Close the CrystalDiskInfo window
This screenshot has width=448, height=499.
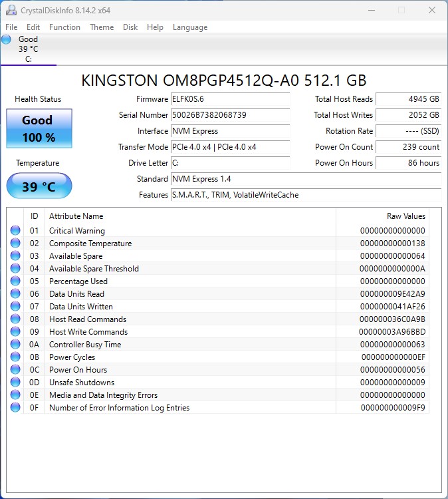[432, 10]
